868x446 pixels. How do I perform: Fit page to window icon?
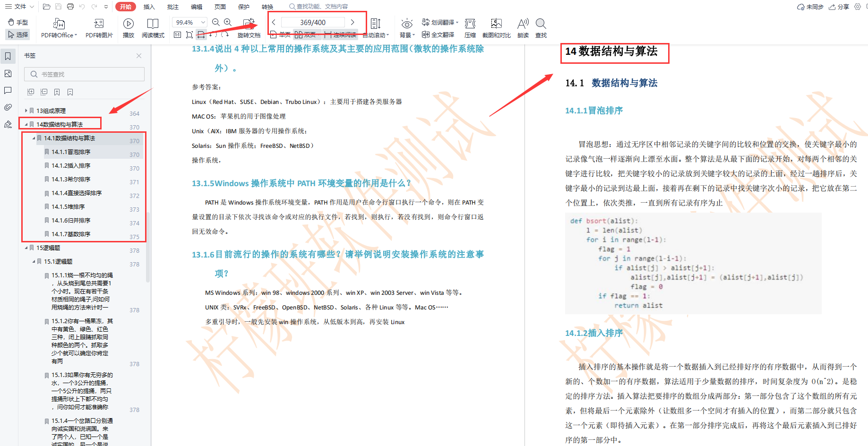189,34
